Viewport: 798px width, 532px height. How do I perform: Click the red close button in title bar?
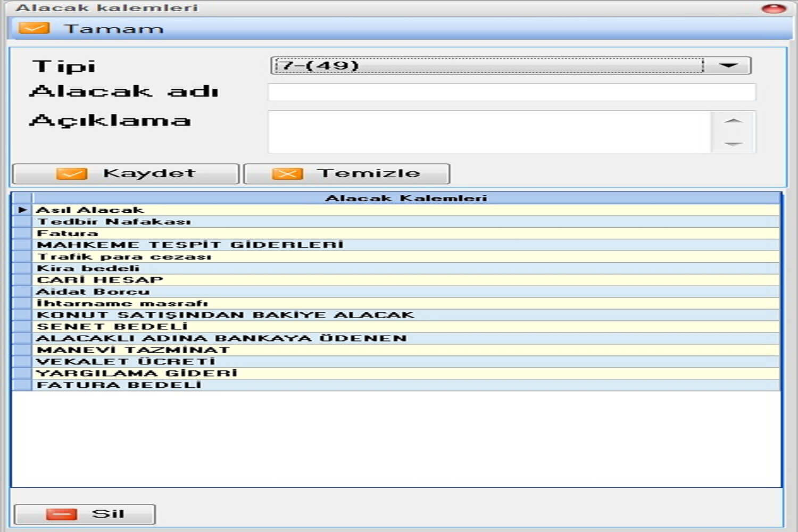coord(773,8)
